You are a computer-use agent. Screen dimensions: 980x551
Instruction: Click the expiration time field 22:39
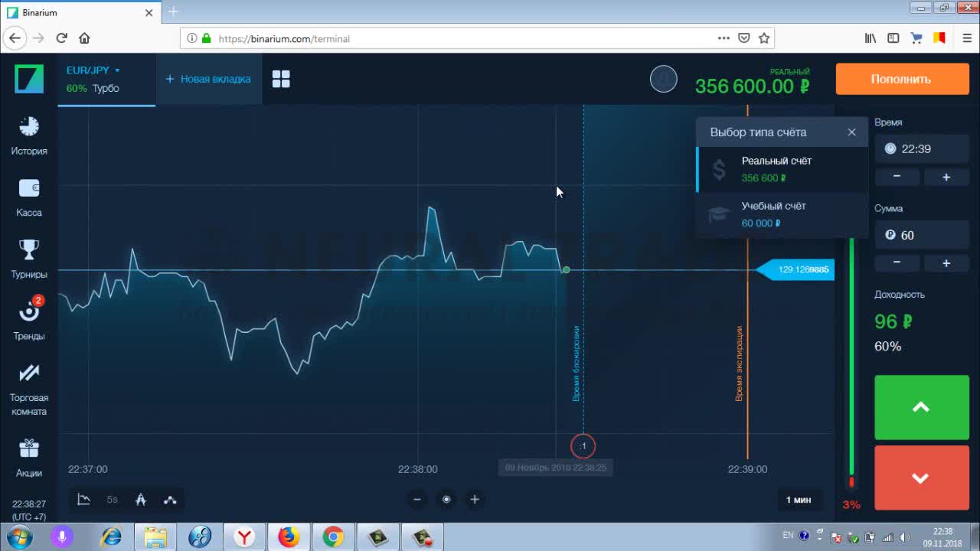[x=922, y=148]
